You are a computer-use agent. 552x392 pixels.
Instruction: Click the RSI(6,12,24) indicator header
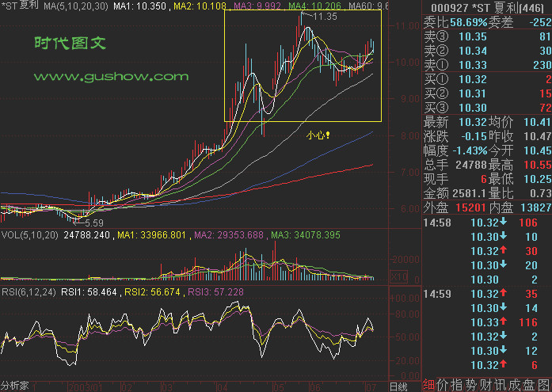pos(29,292)
